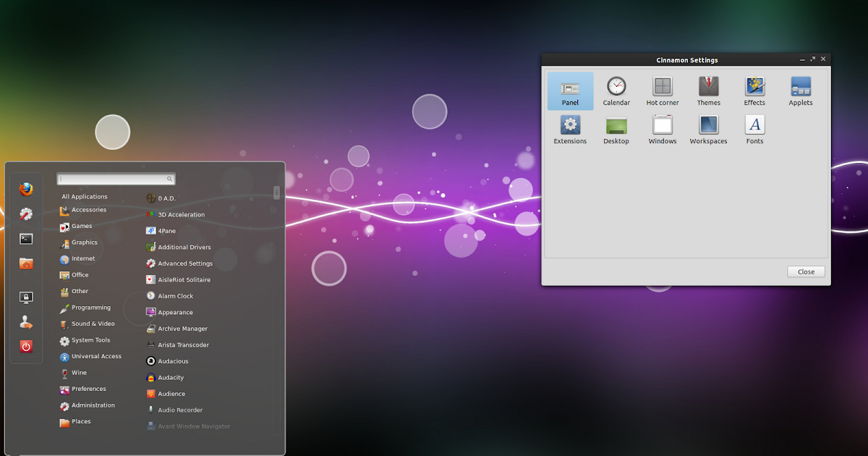Open the Windows settings
Screen dimensions: 868x456
coord(663,130)
